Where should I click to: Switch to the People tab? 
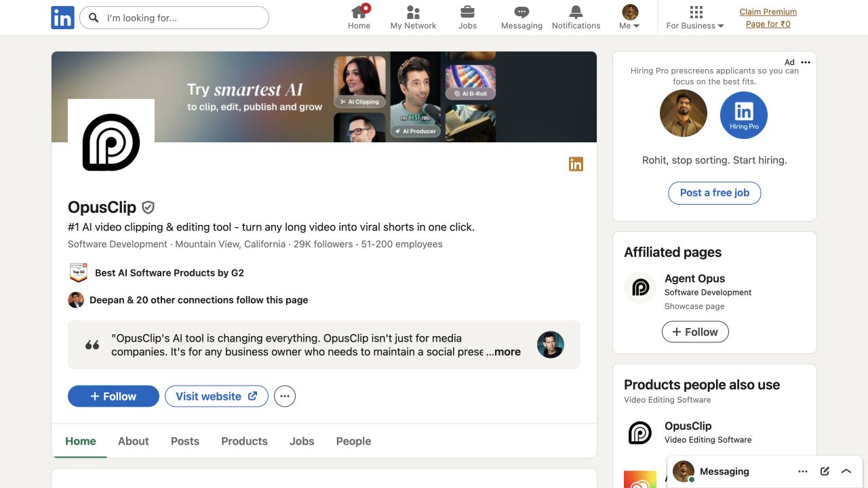click(x=353, y=441)
